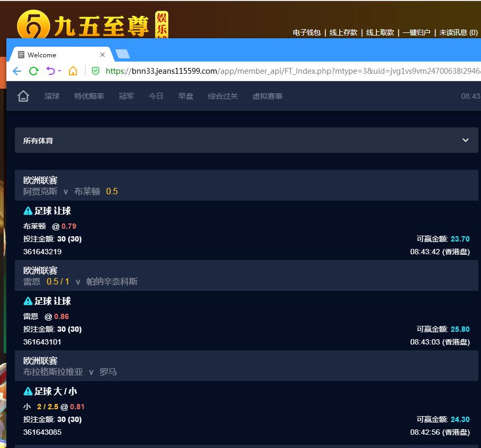The image size is (481, 448).
Task: Expand the 所有体育 dropdown
Action: point(246,140)
